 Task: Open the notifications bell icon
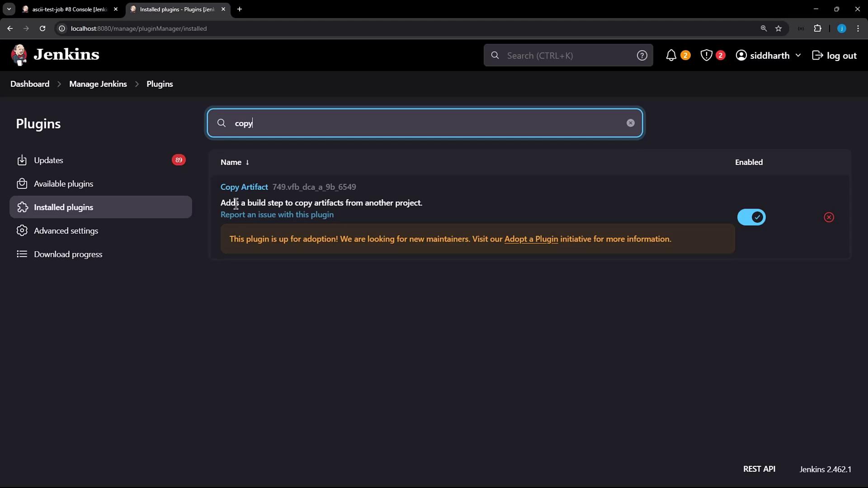point(671,56)
